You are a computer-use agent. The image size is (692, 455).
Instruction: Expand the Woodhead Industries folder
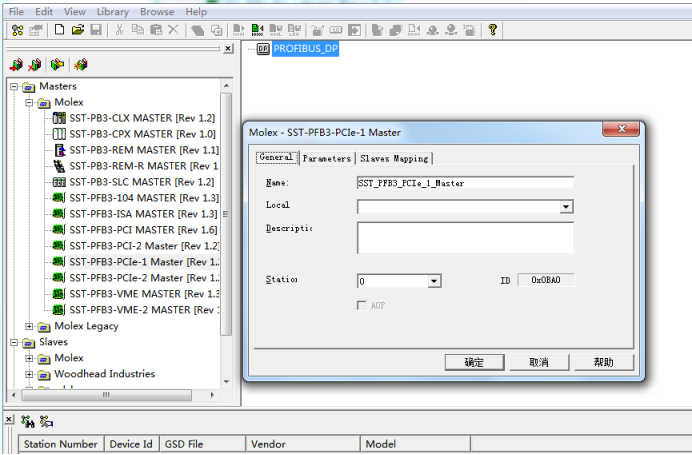click(29, 374)
